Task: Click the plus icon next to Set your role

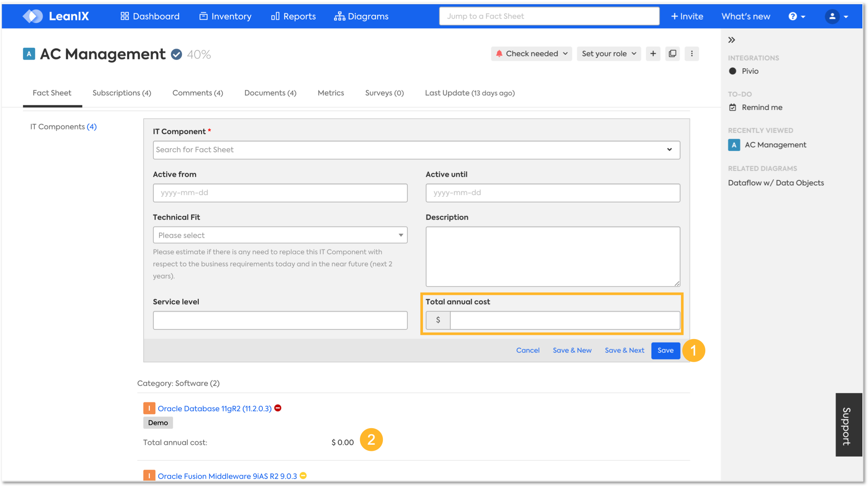Action: pyautogui.click(x=653, y=53)
